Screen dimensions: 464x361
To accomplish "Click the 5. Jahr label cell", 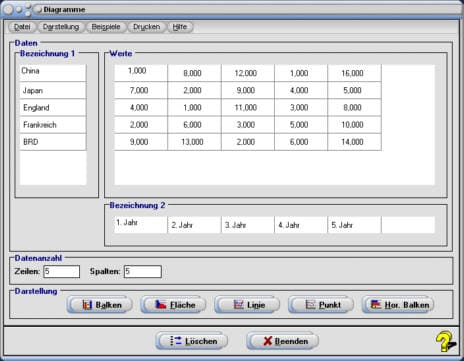I will (x=354, y=225).
